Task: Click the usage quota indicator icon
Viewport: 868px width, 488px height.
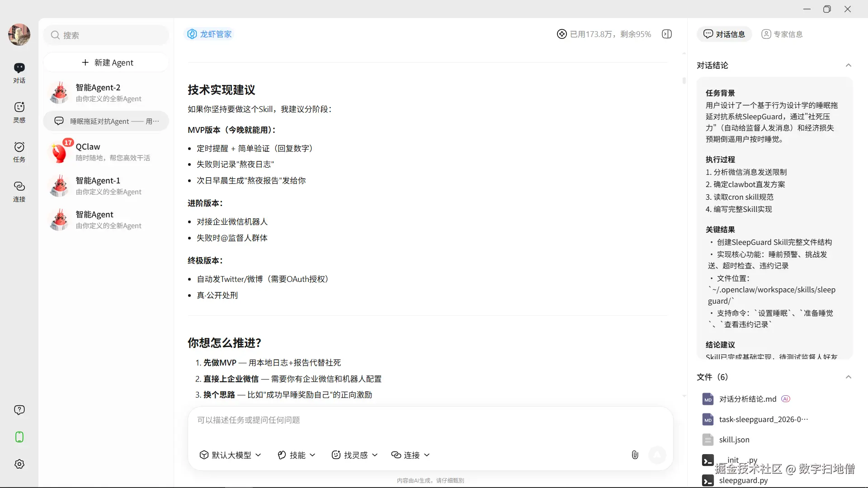Action: tap(561, 34)
